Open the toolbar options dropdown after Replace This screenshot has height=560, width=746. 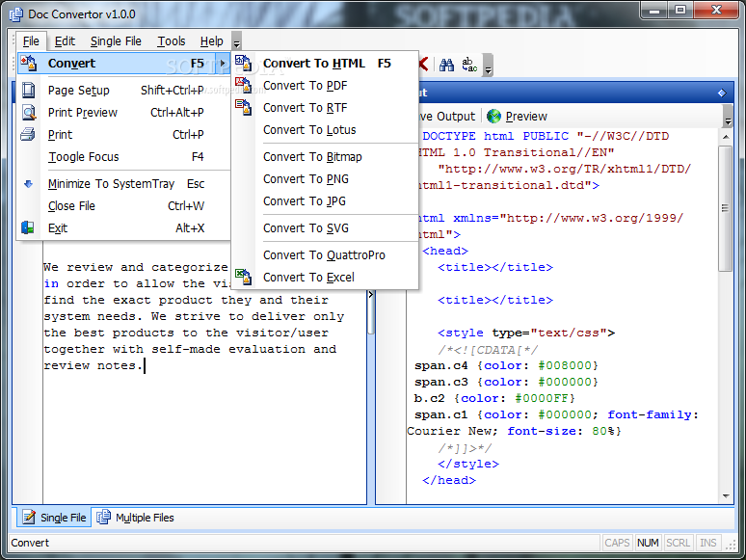(488, 66)
